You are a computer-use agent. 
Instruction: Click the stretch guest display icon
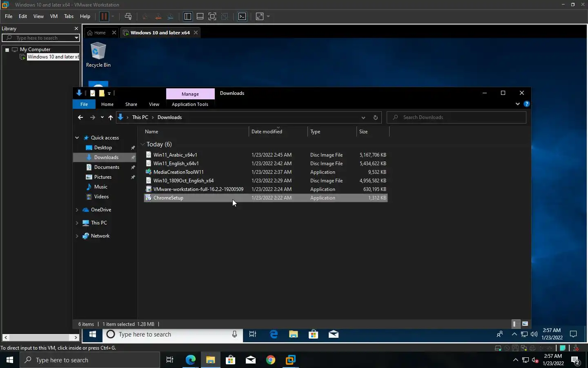(260, 16)
